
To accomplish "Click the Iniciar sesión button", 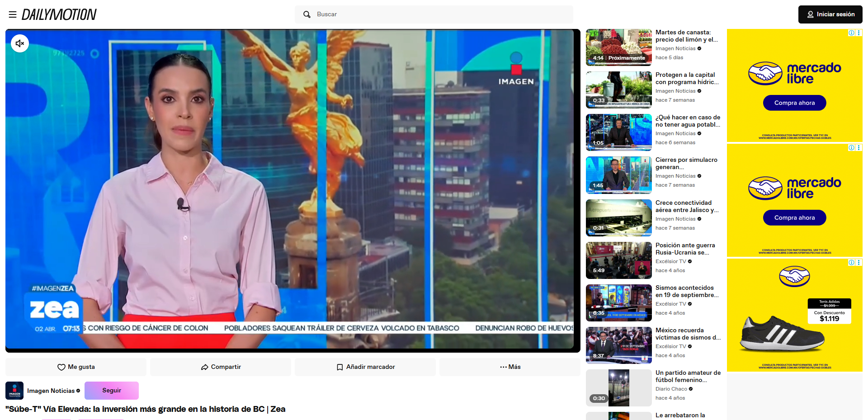I will pos(830,14).
